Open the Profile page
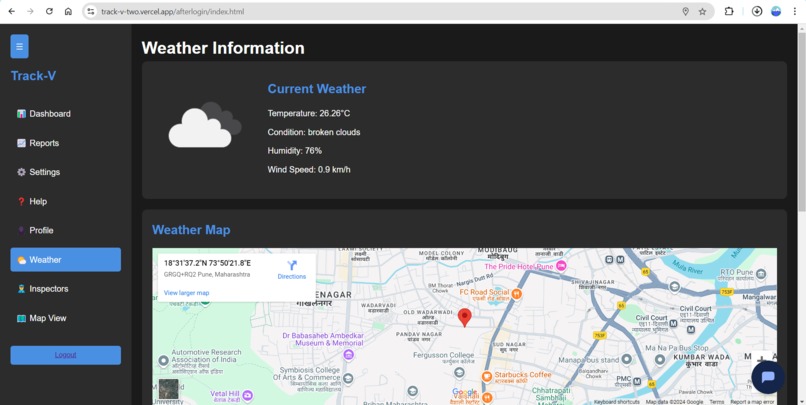Image resolution: width=806 pixels, height=405 pixels. (x=66, y=230)
